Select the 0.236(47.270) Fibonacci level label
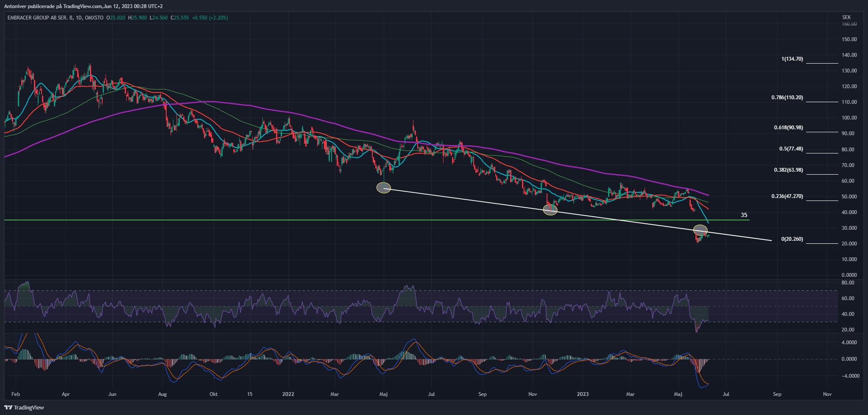 (x=787, y=196)
